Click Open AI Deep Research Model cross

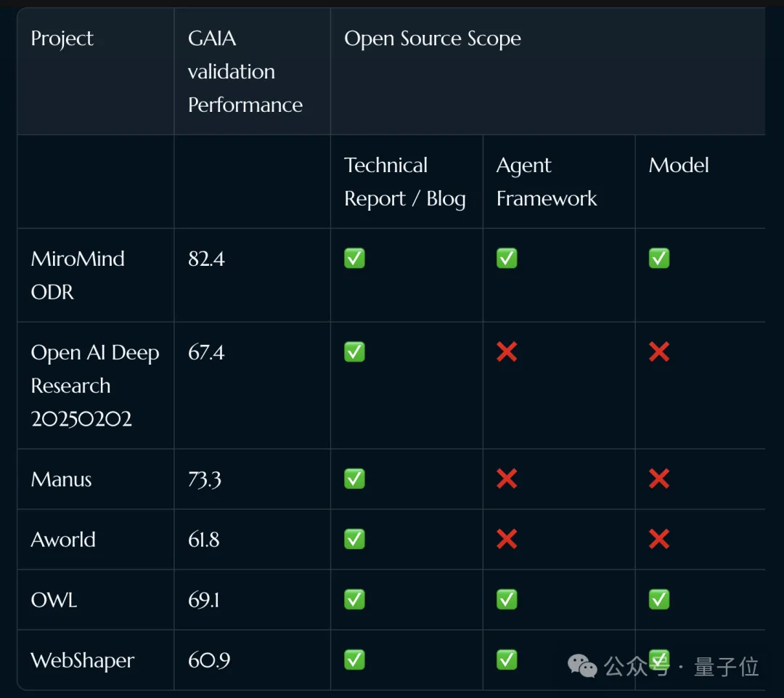click(659, 352)
